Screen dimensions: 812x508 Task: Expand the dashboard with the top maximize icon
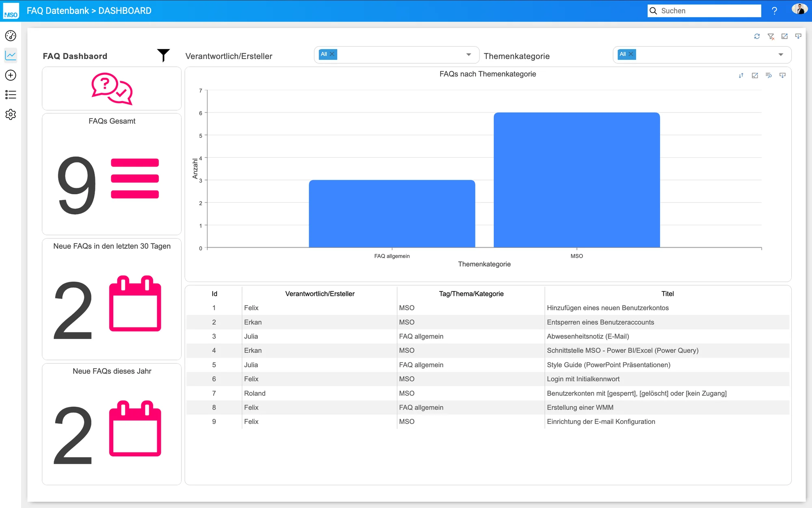coord(784,37)
